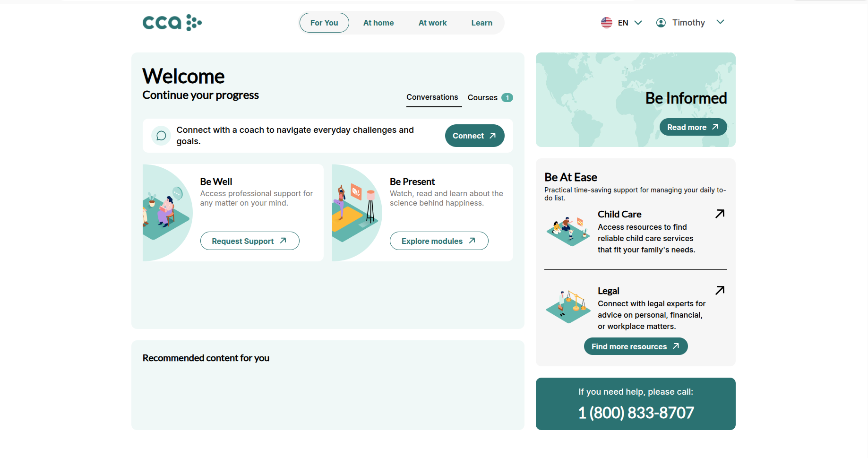Viewport: 868px width, 458px height.
Task: Click the US flag language icon
Action: click(607, 23)
